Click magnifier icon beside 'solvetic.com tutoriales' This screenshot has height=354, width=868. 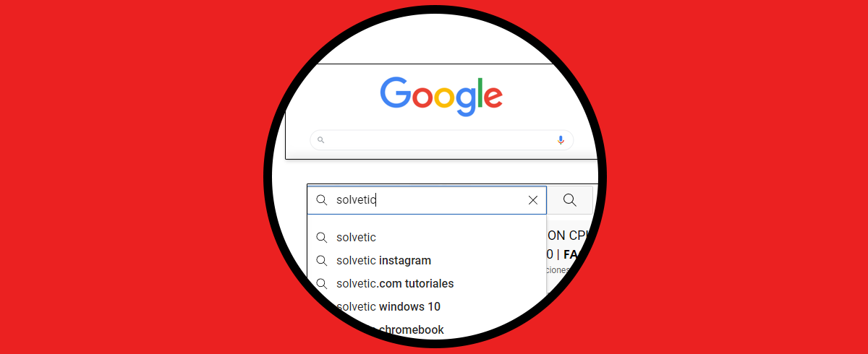(x=321, y=283)
